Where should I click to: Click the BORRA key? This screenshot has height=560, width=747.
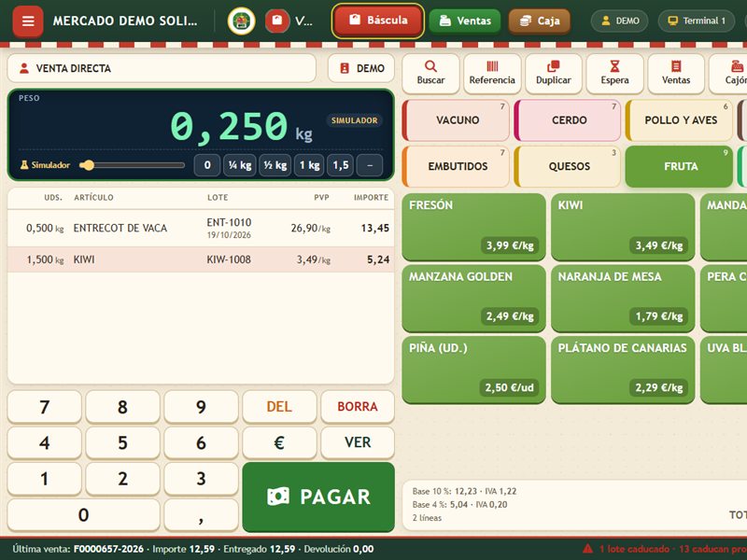tap(358, 407)
